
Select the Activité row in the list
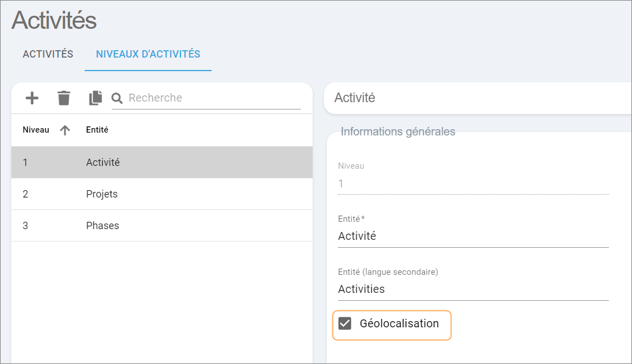click(161, 163)
